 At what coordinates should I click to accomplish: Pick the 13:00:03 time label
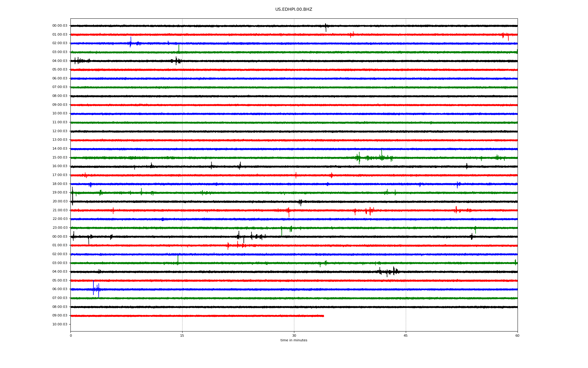pyautogui.click(x=60, y=140)
